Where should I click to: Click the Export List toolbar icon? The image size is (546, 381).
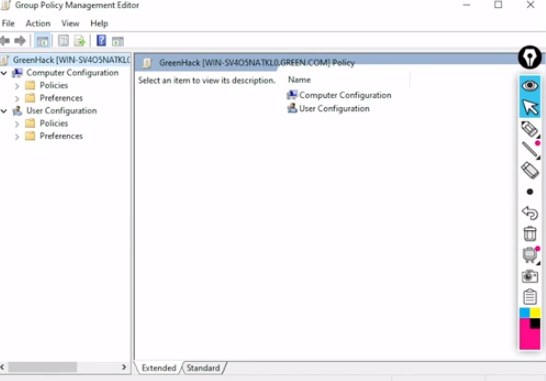pyautogui.click(x=79, y=41)
